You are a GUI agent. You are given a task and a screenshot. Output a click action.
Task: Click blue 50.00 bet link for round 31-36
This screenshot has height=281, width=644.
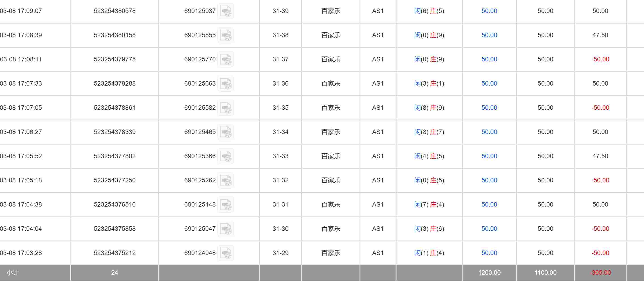click(x=489, y=84)
